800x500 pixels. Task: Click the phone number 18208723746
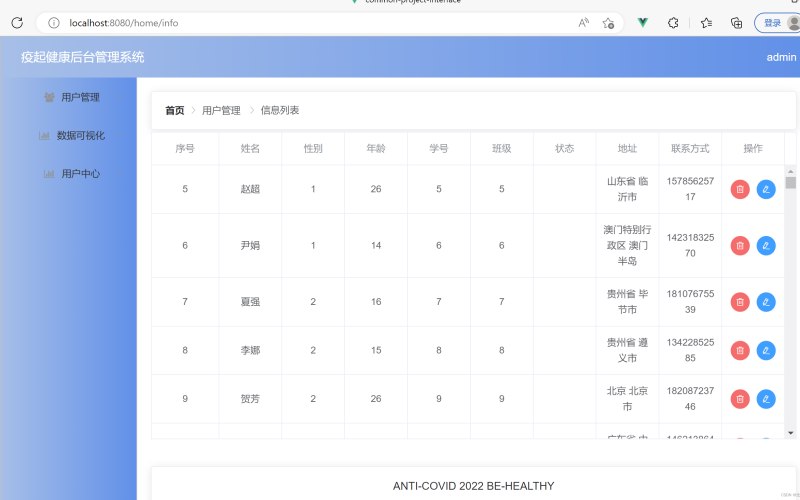(690, 398)
